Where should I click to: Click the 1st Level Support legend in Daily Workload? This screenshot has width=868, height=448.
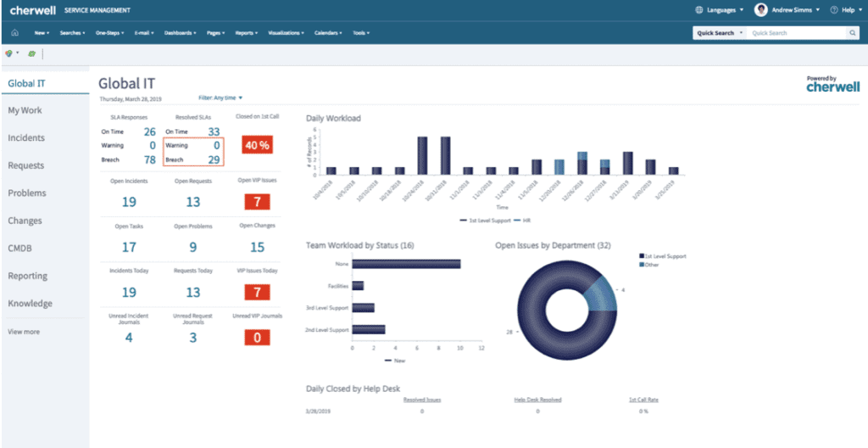pyautogui.click(x=485, y=220)
